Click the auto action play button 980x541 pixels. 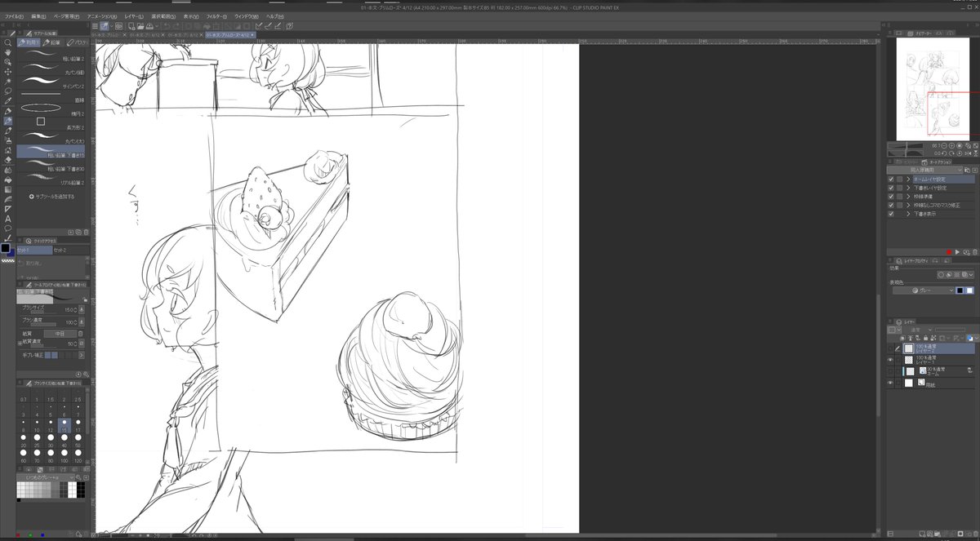(956, 252)
